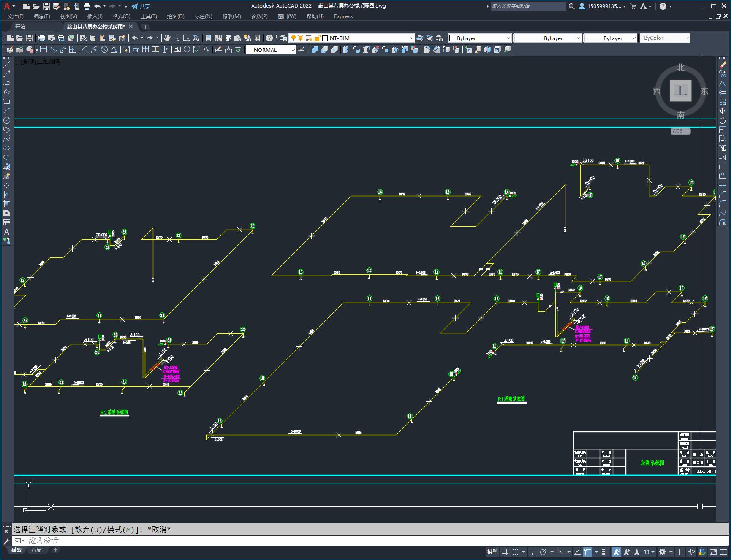Image resolution: width=731 pixels, height=560 pixels.
Task: Select the Line tool in draw toolbar
Action: [x=7, y=65]
